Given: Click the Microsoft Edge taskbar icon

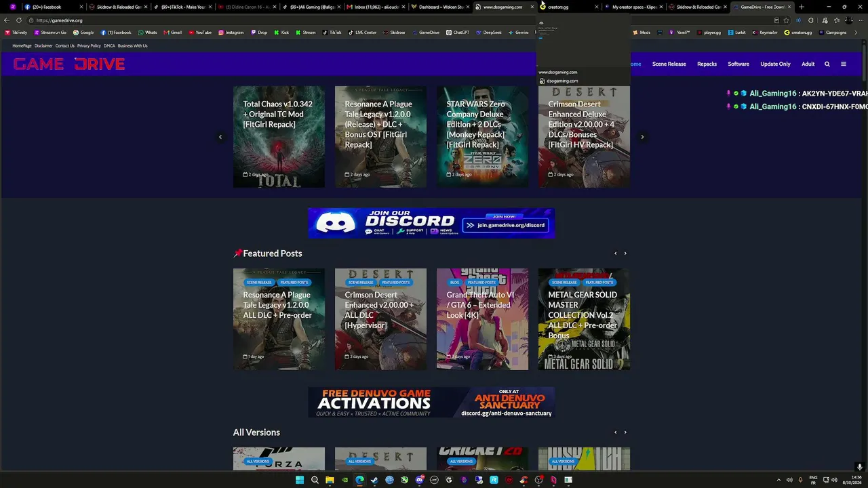Looking at the screenshot, I should (359, 480).
